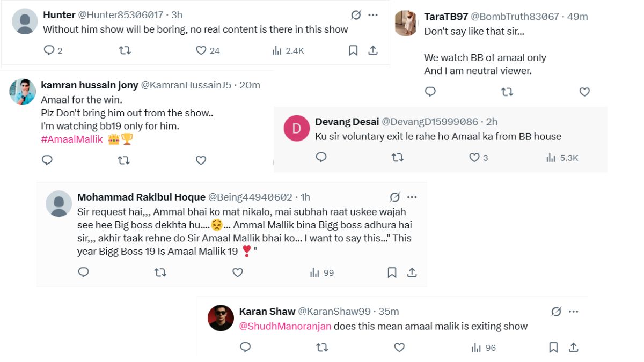
Task: Open more options on Karan Shaw's tweet
Action: point(574,312)
